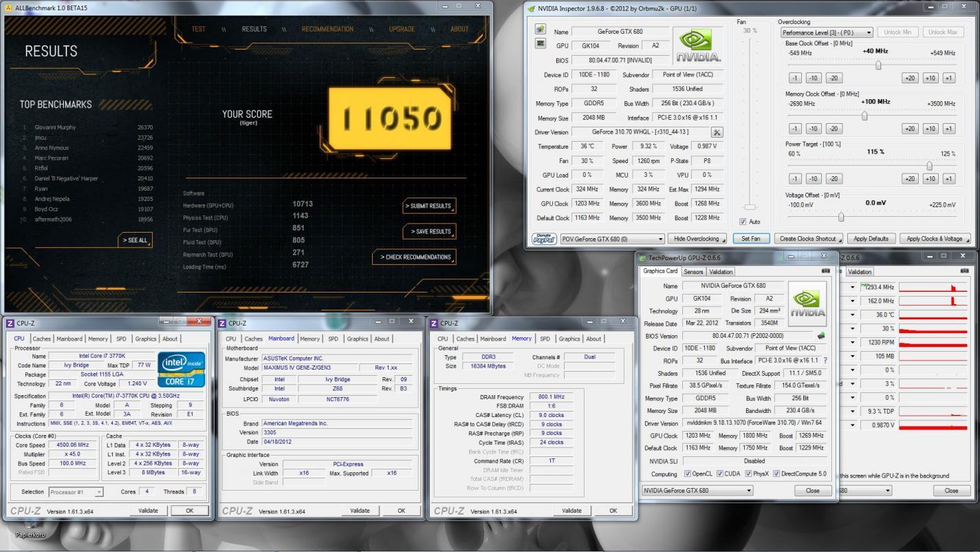This screenshot has height=552, width=980.
Task: Click the Set Fan button
Action: [751, 239]
